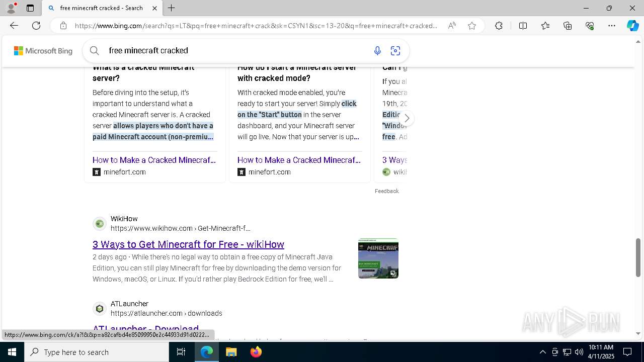Add this page to favorites star
The width and height of the screenshot is (644, 362).
click(x=472, y=26)
